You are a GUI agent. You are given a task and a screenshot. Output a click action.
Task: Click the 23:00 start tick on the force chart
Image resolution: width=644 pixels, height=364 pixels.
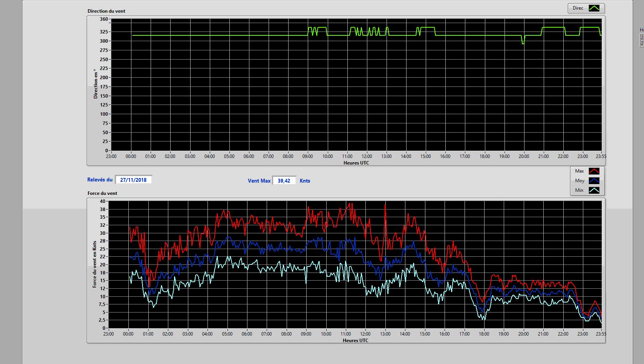[x=108, y=334]
